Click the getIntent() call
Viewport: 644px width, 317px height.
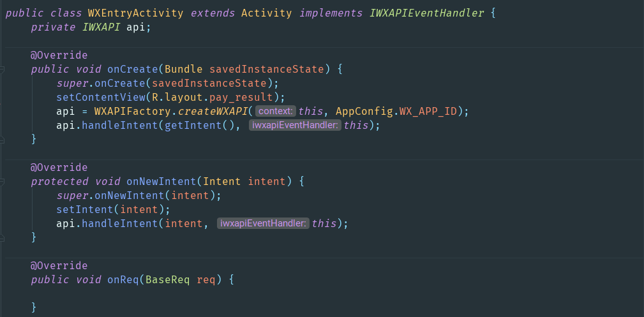click(x=200, y=125)
